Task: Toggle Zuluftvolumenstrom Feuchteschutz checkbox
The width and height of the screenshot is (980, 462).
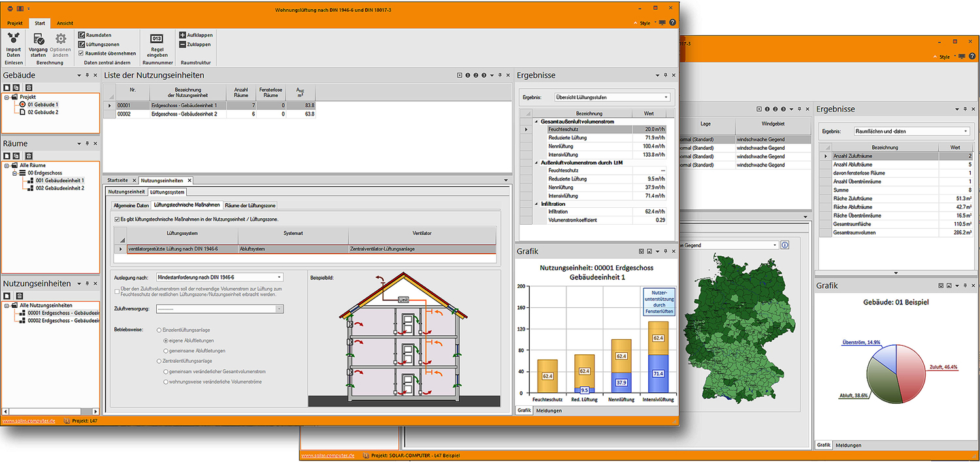Action: (117, 291)
